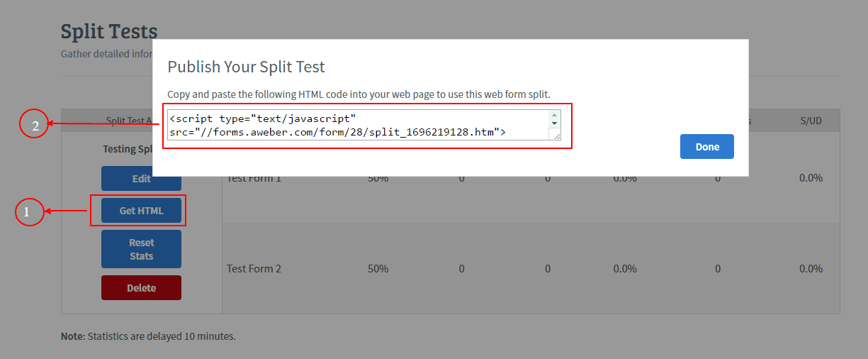Delete the Testing Split test
This screenshot has height=359, width=868.
pos(141,288)
